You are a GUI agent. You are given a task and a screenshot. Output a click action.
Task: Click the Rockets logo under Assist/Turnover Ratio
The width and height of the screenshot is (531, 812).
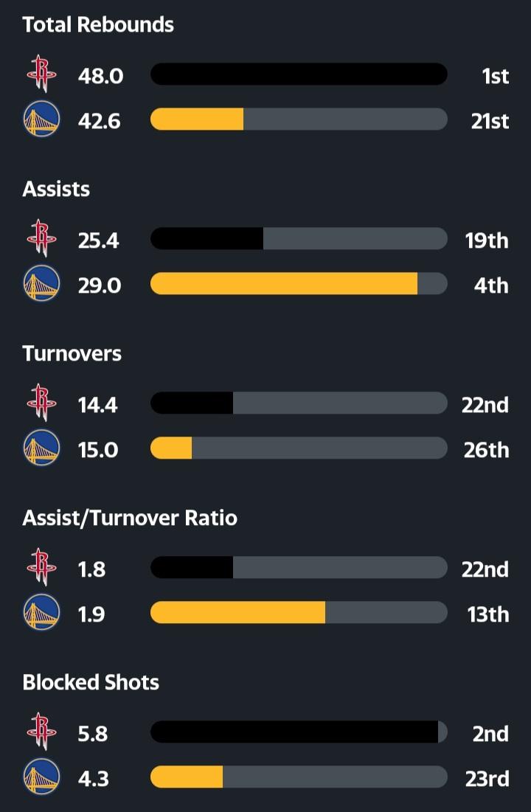click(x=41, y=569)
